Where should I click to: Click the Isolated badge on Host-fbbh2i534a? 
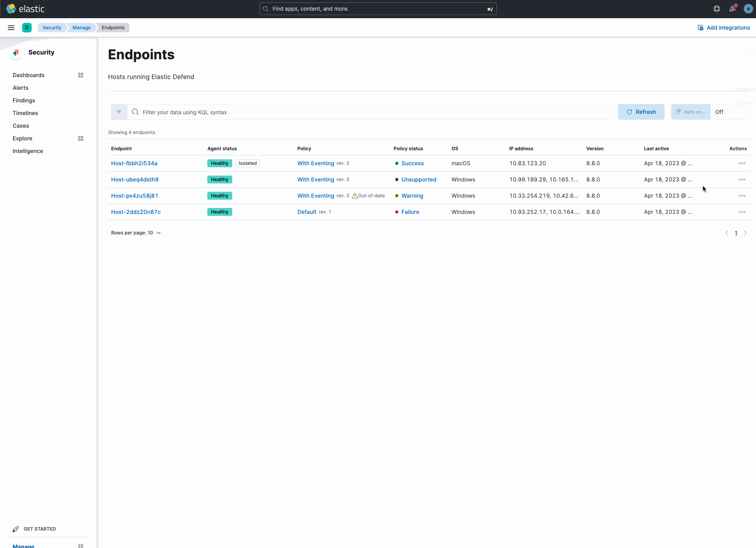(x=248, y=163)
